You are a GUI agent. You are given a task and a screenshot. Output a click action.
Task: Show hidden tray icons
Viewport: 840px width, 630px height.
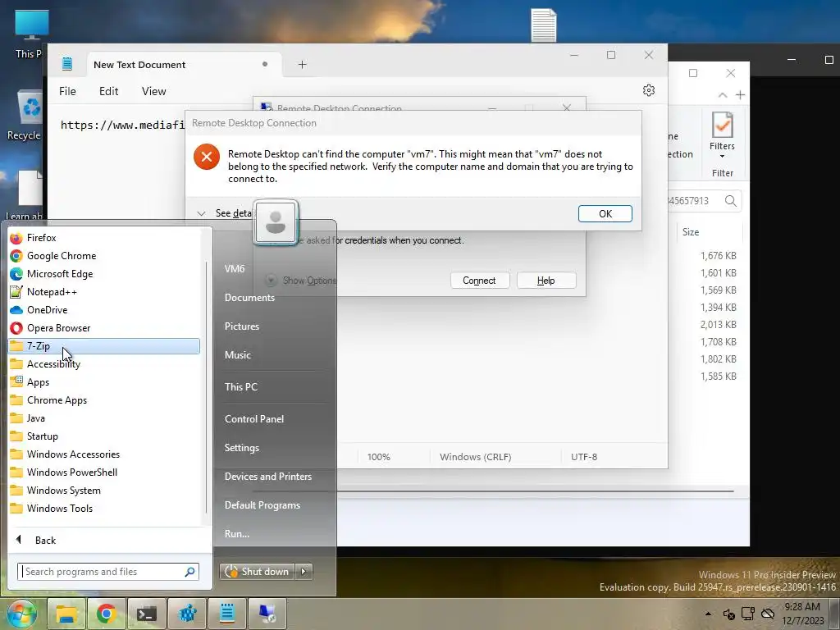(708, 614)
